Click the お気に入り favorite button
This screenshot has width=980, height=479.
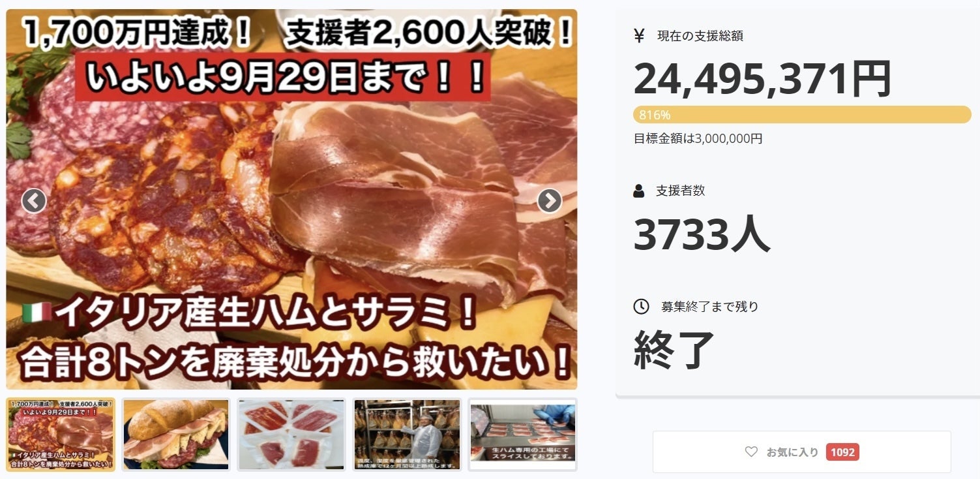coord(801,452)
